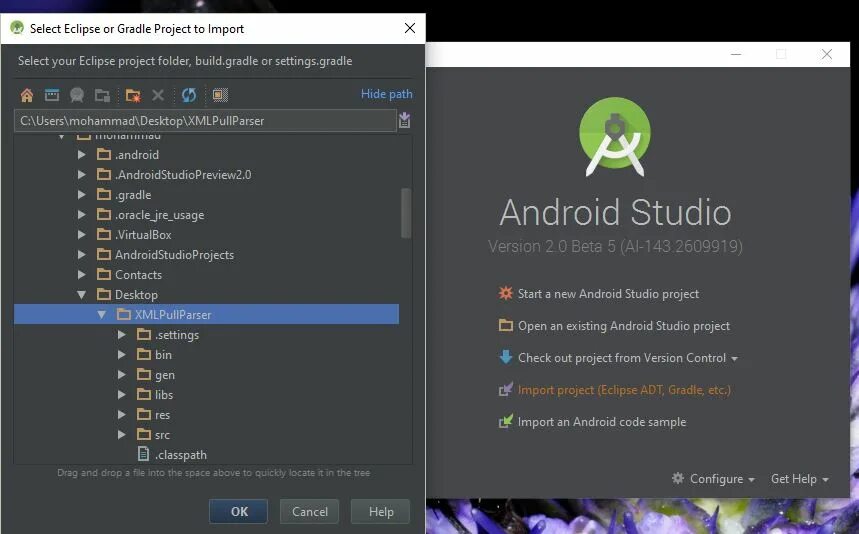This screenshot has height=534, width=859.
Task: Refresh the file tree
Action: (189, 95)
